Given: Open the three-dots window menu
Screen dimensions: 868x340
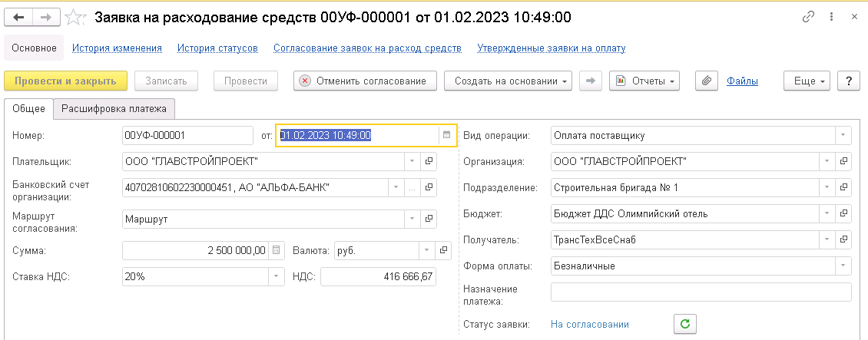Looking at the screenshot, I should point(831,17).
